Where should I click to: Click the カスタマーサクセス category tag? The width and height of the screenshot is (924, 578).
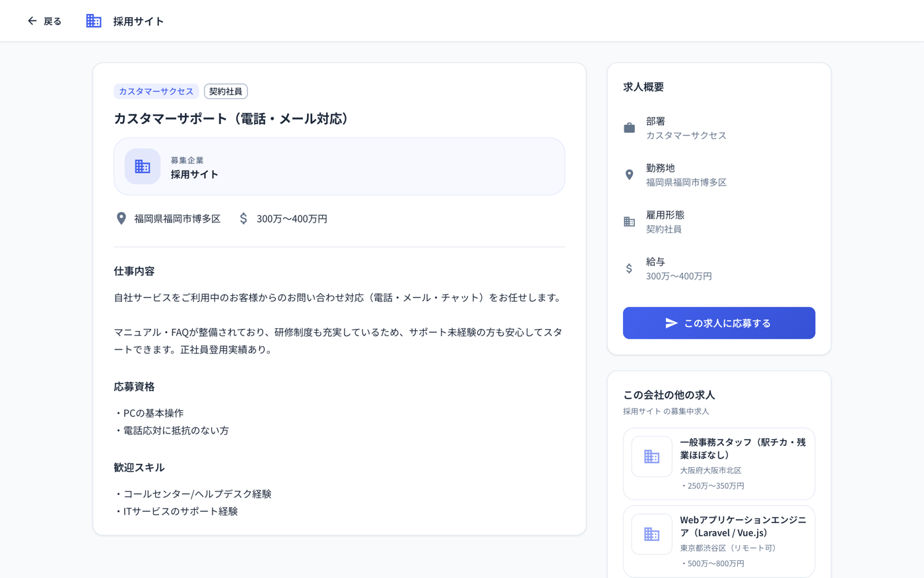(x=156, y=91)
